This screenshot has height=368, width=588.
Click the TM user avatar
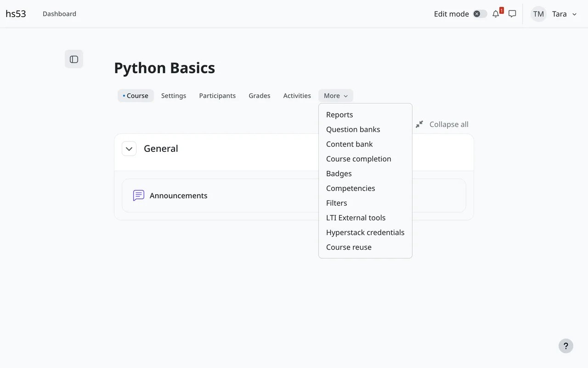(538, 14)
